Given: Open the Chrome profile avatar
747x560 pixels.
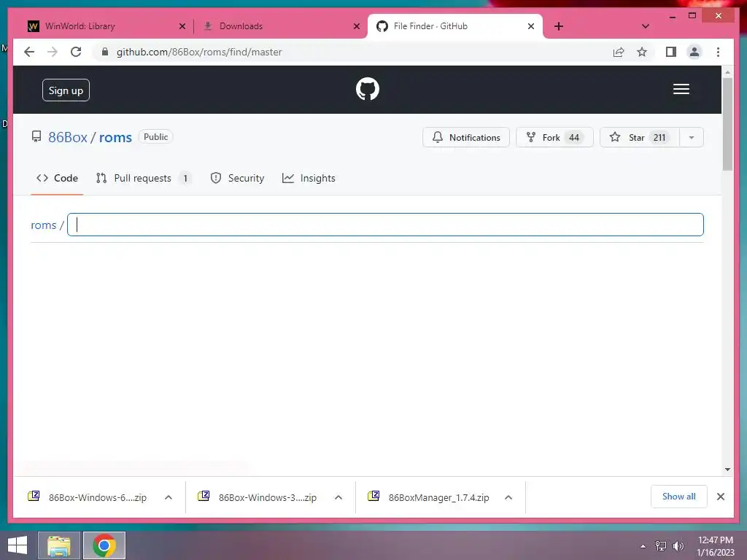Looking at the screenshot, I should (694, 52).
